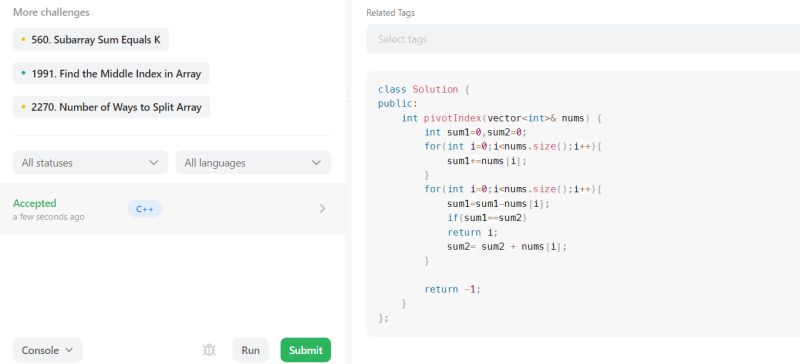The image size is (800, 364).
Task: Click inside the pivotIndex code block
Action: pos(583,204)
